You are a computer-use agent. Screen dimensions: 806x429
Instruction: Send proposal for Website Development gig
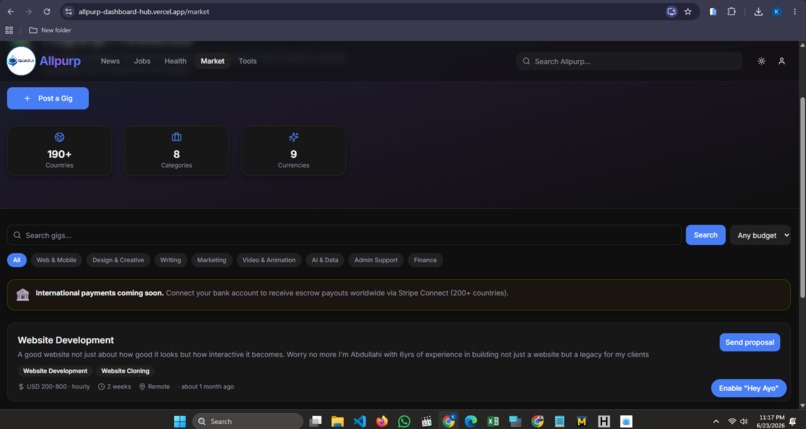click(749, 342)
